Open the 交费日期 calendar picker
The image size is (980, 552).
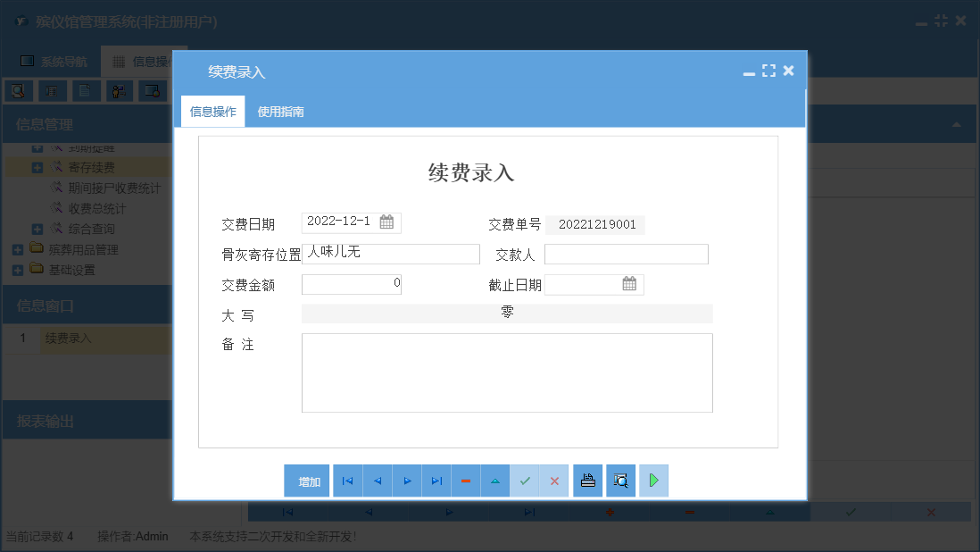pos(387,222)
